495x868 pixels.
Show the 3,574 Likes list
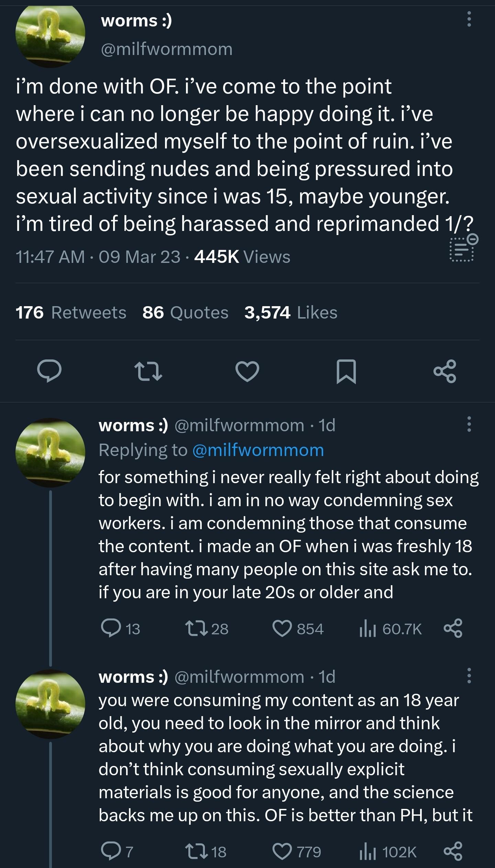(x=291, y=312)
